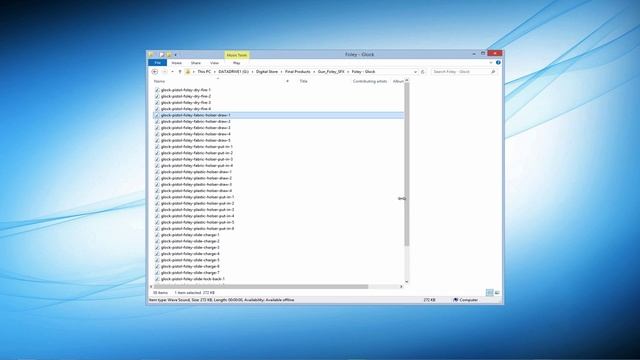Click This PC in the breadcrumb

pos(204,72)
